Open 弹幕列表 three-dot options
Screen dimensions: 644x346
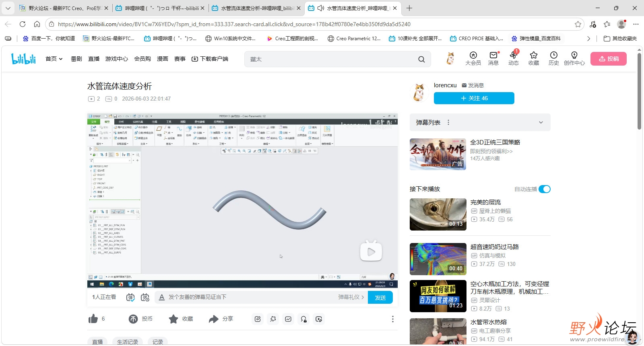click(x=448, y=122)
